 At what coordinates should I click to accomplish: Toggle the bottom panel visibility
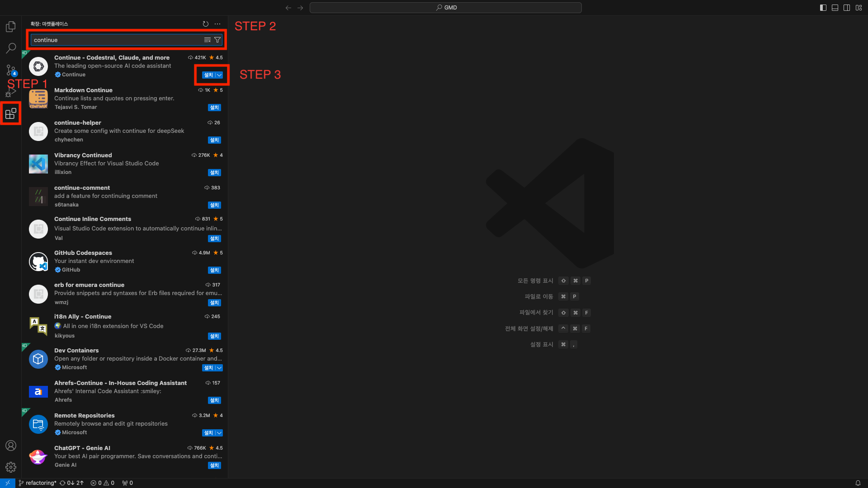tap(835, 8)
